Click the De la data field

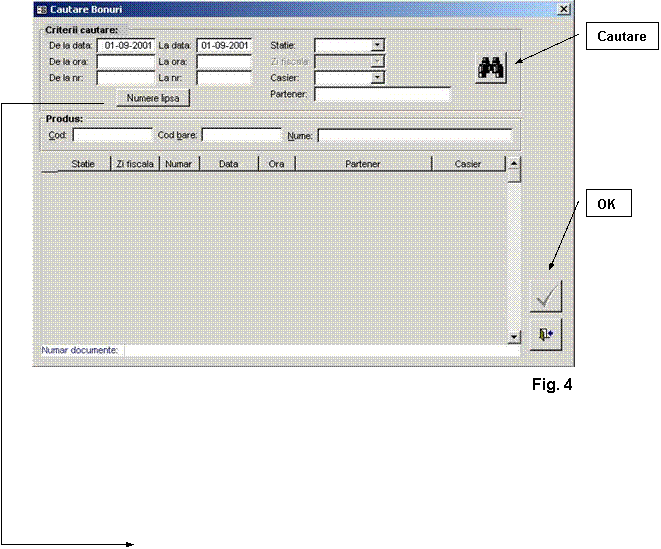(126, 46)
